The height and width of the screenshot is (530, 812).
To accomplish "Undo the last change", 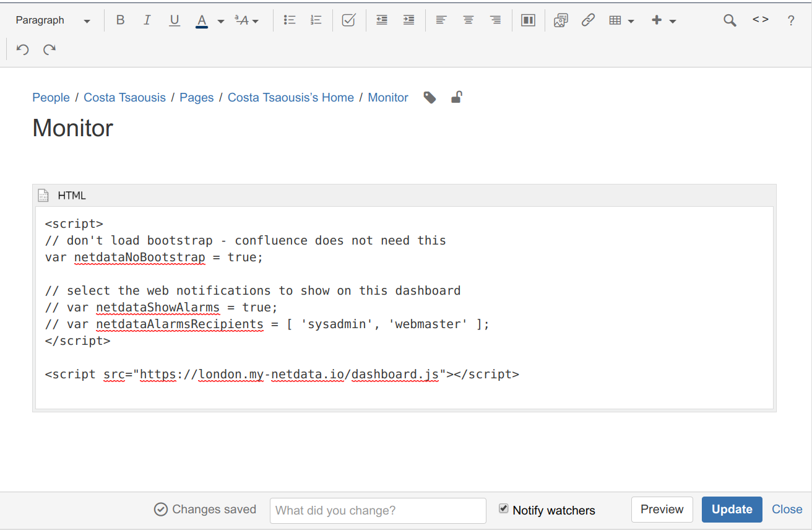I will [23, 50].
